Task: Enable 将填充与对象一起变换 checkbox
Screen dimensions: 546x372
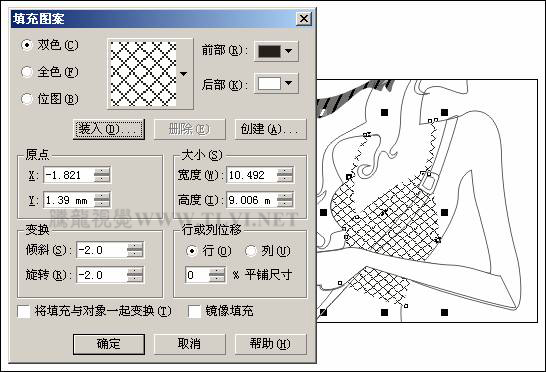Action: coord(24,311)
